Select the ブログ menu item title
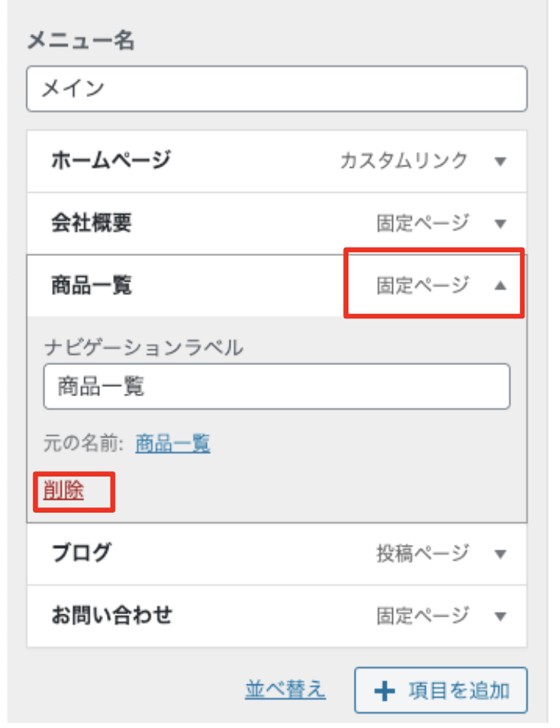 (81, 554)
